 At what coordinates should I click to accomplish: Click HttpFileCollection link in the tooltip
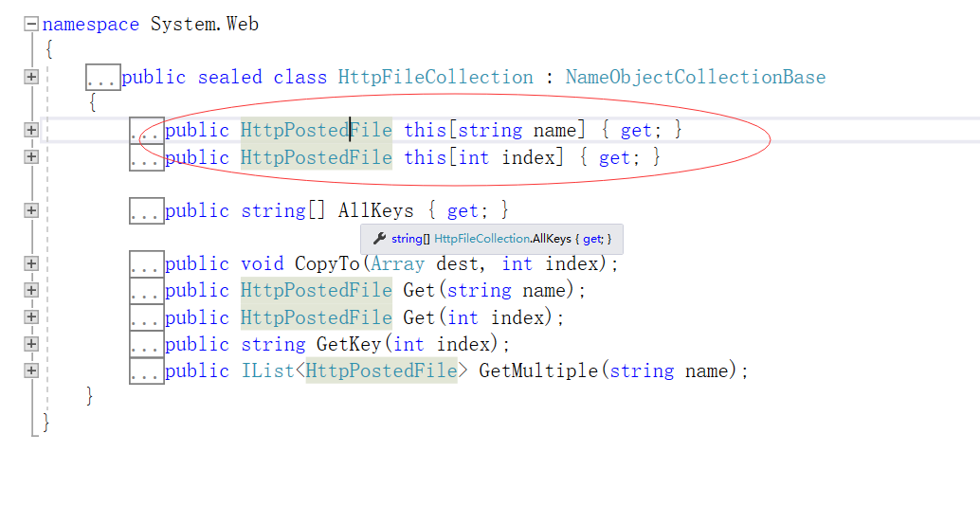(x=481, y=239)
